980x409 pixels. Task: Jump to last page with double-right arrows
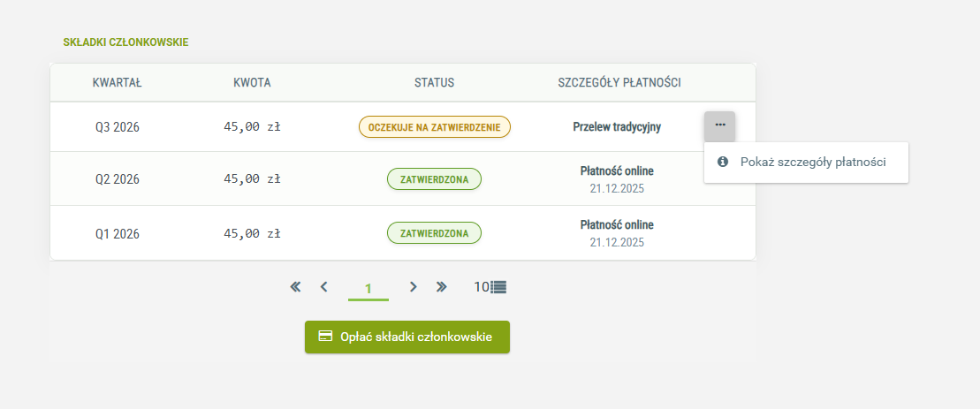click(x=442, y=287)
